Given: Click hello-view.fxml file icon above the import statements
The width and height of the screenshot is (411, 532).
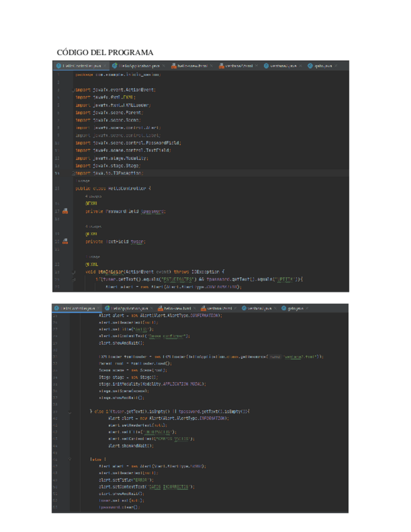Looking at the screenshot, I should tap(173, 66).
